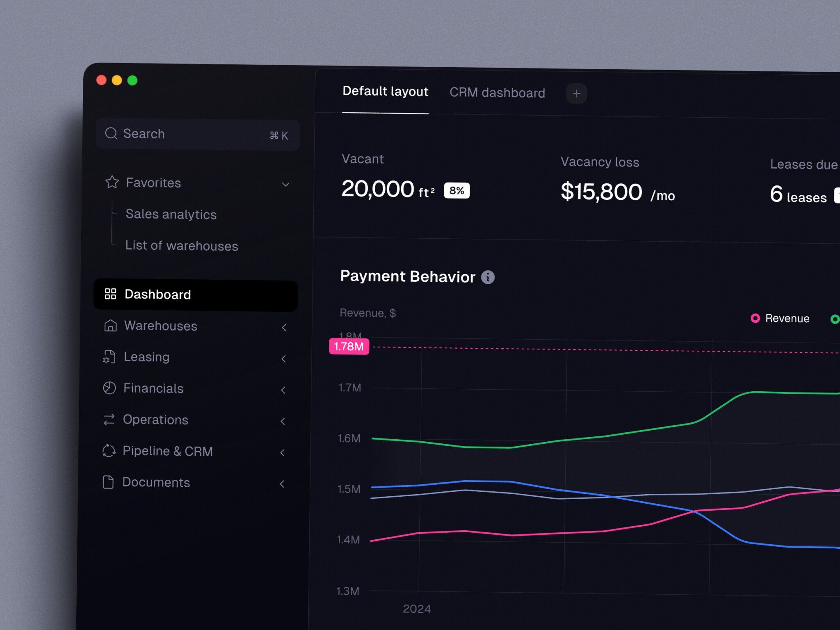Image resolution: width=840 pixels, height=630 pixels.
Task: Click the Financials pie chart icon
Action: (x=109, y=388)
